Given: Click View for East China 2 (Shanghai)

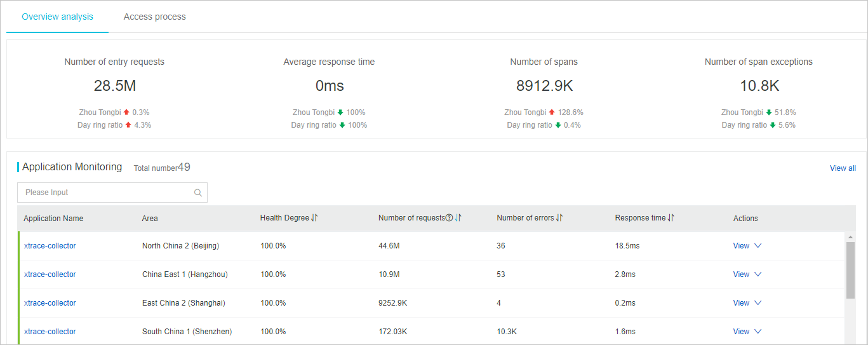Looking at the screenshot, I should tap(741, 303).
